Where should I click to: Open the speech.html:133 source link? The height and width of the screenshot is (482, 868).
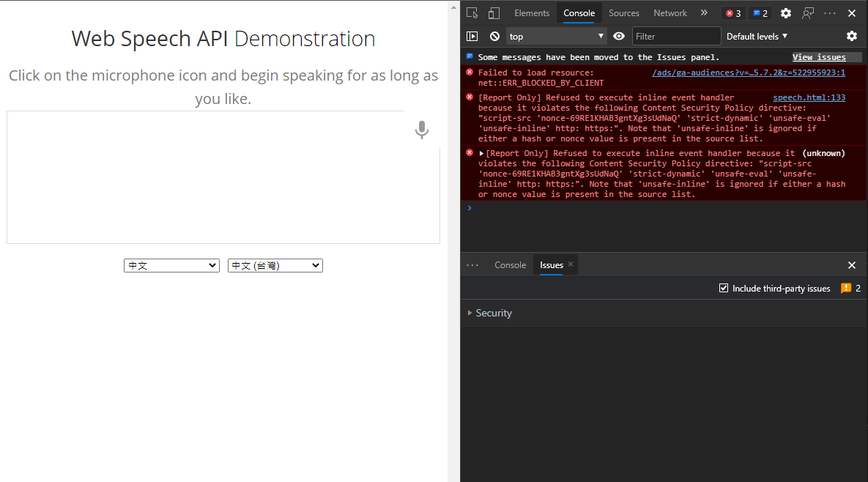(x=809, y=97)
